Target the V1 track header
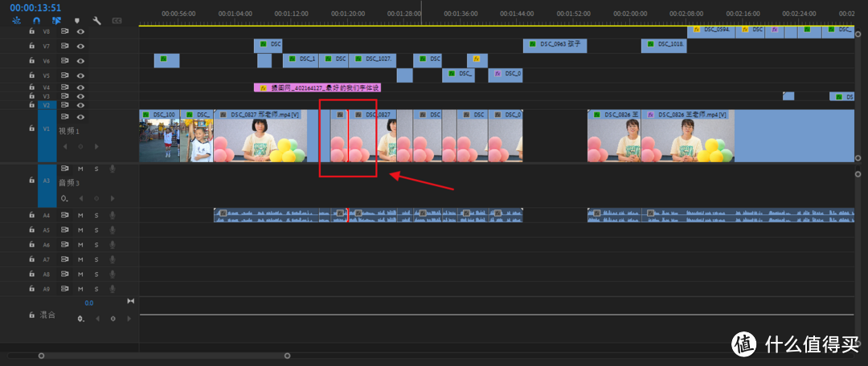Image resolution: width=868 pixels, height=366 pixels. click(47, 136)
